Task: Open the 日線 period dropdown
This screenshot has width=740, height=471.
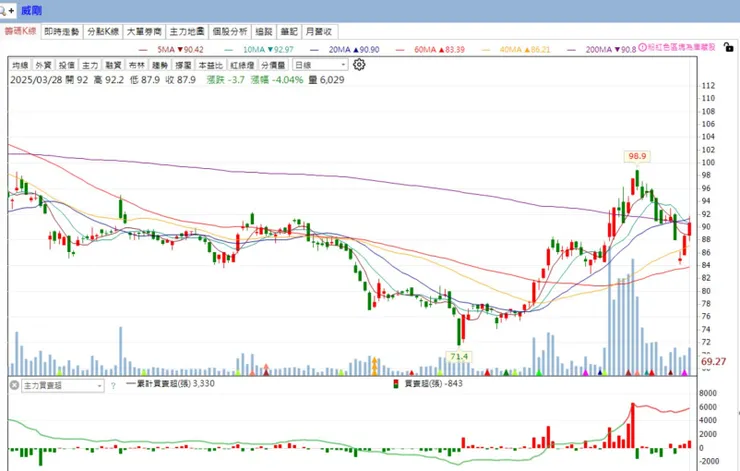Action: coord(320,65)
